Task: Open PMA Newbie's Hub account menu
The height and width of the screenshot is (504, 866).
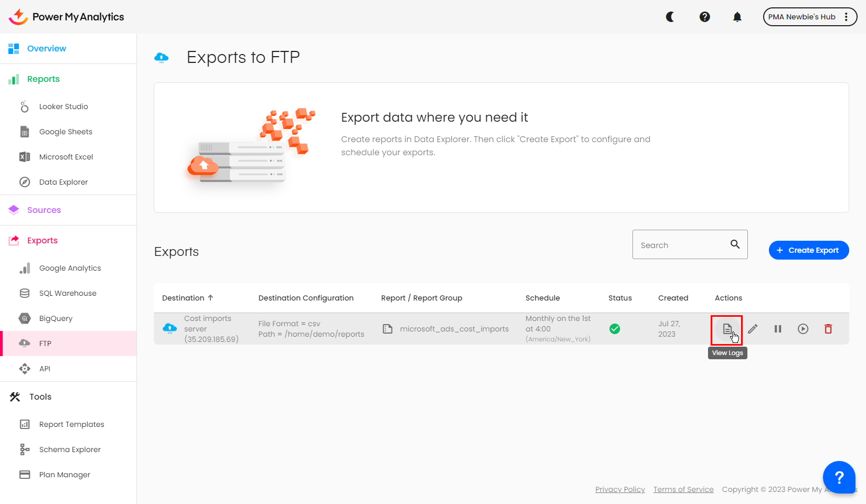Action: (809, 17)
